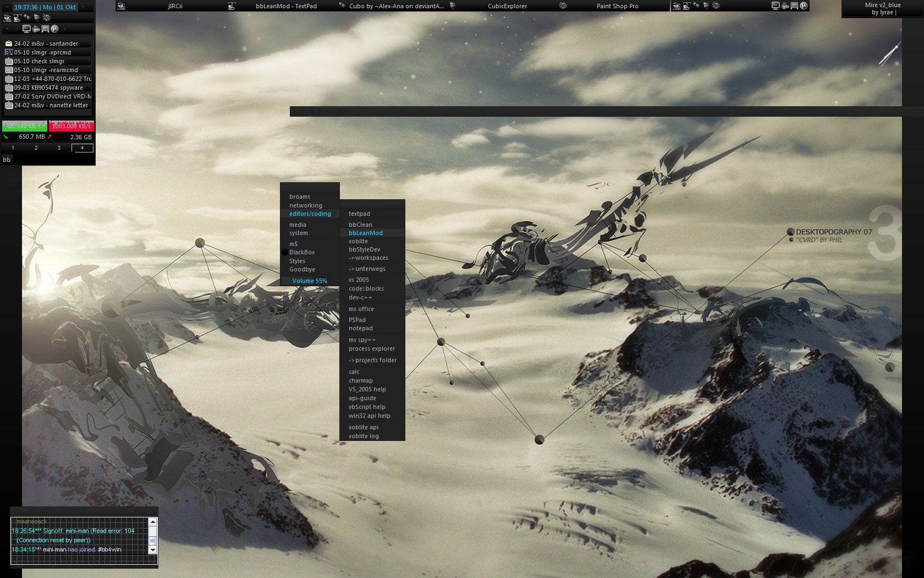Open the Goodbye submenu
The width and height of the screenshot is (924, 578).
310,269
